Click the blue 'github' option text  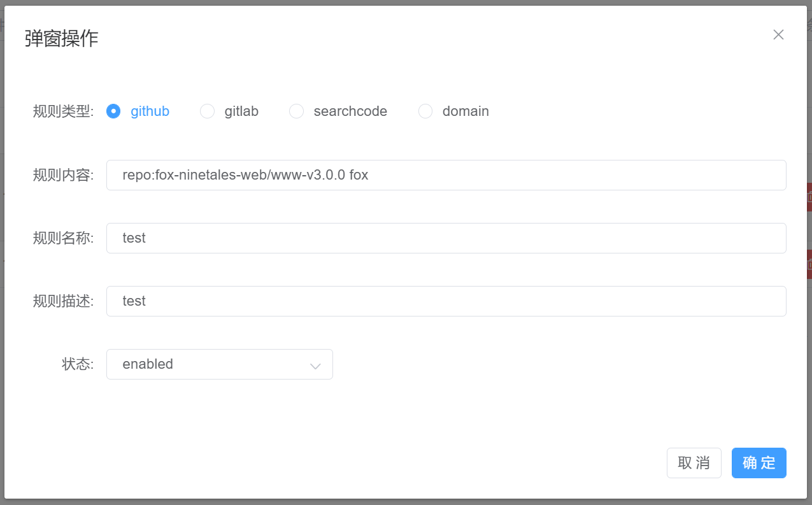coord(150,111)
